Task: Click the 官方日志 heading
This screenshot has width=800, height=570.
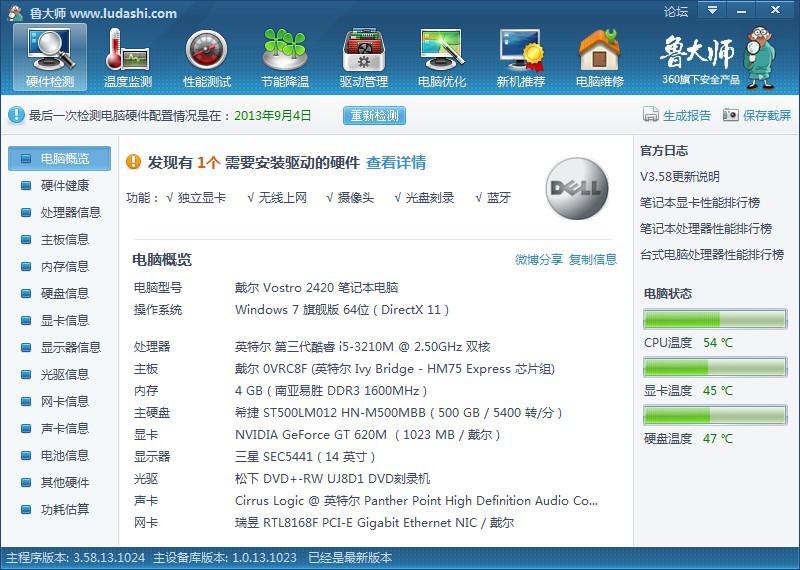Action: click(664, 151)
